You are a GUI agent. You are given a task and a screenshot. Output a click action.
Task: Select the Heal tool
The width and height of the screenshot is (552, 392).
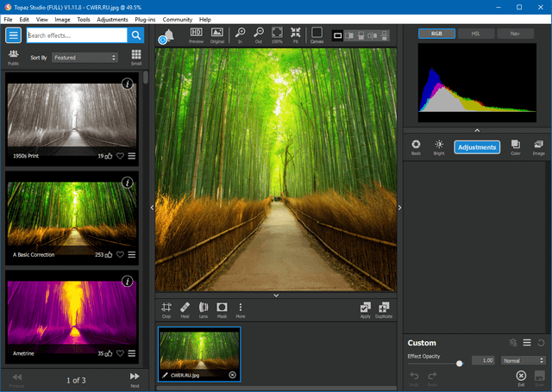point(185,308)
